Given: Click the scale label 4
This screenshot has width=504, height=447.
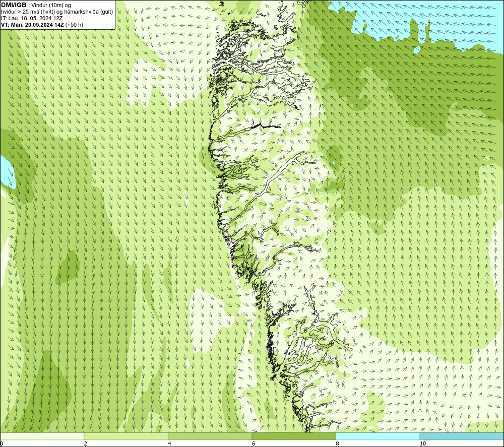Looking at the screenshot, I should [170, 443].
